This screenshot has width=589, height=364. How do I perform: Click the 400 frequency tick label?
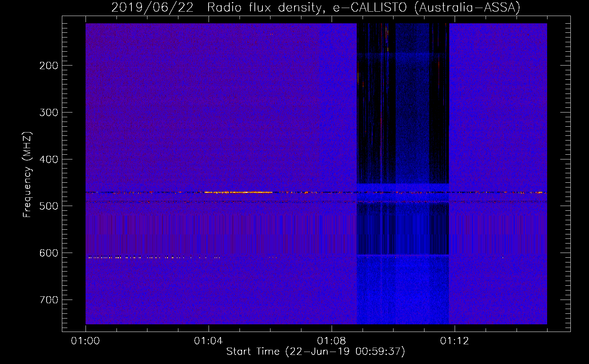click(x=49, y=159)
